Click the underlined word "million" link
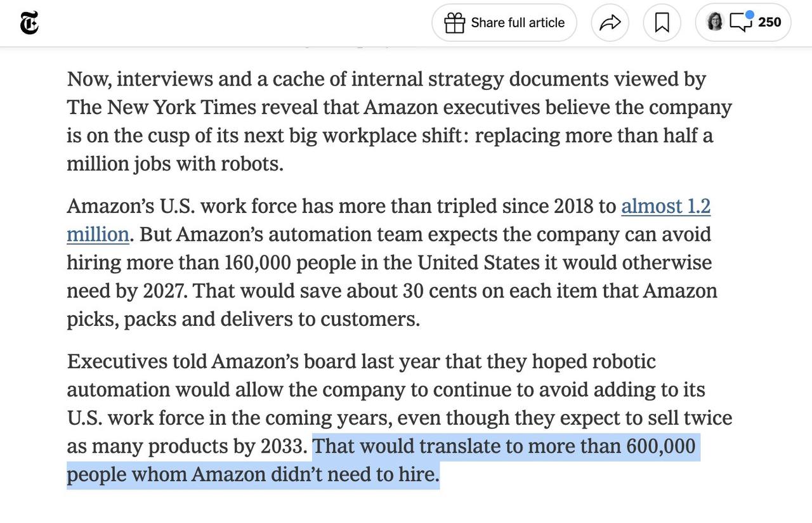The image size is (812, 523). 98,235
